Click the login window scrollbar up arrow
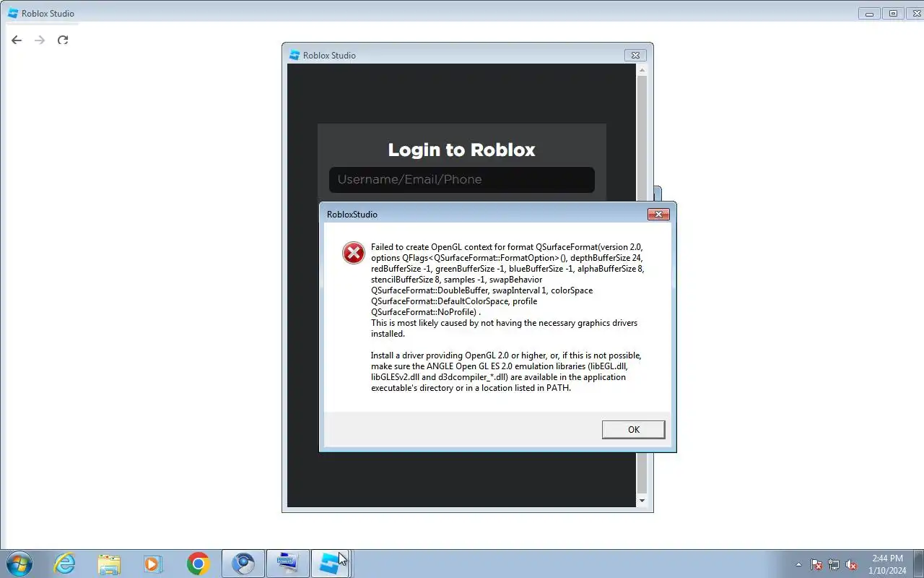 pos(642,70)
